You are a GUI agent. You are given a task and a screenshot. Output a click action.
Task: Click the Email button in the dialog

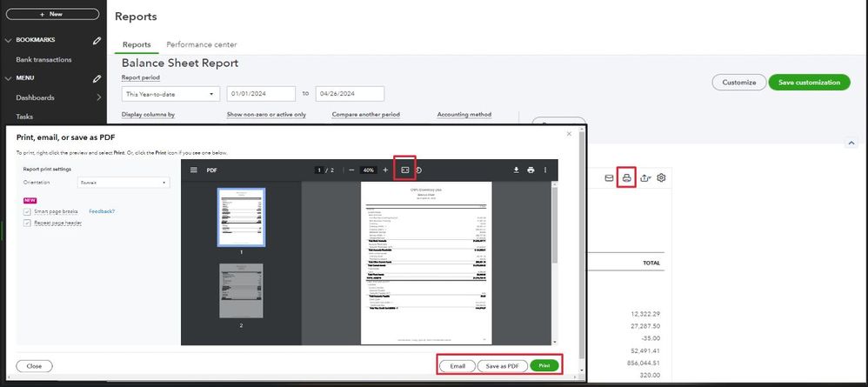pos(457,366)
